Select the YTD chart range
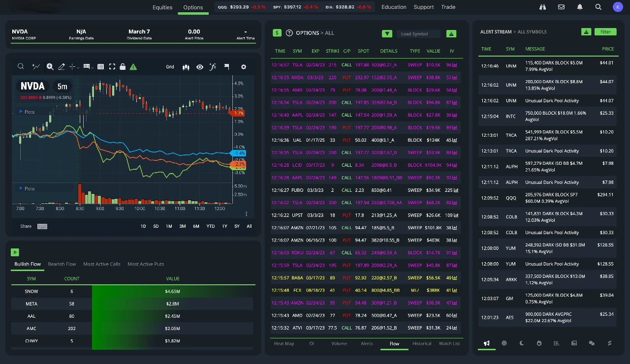This screenshot has width=630, height=364. pyautogui.click(x=210, y=226)
